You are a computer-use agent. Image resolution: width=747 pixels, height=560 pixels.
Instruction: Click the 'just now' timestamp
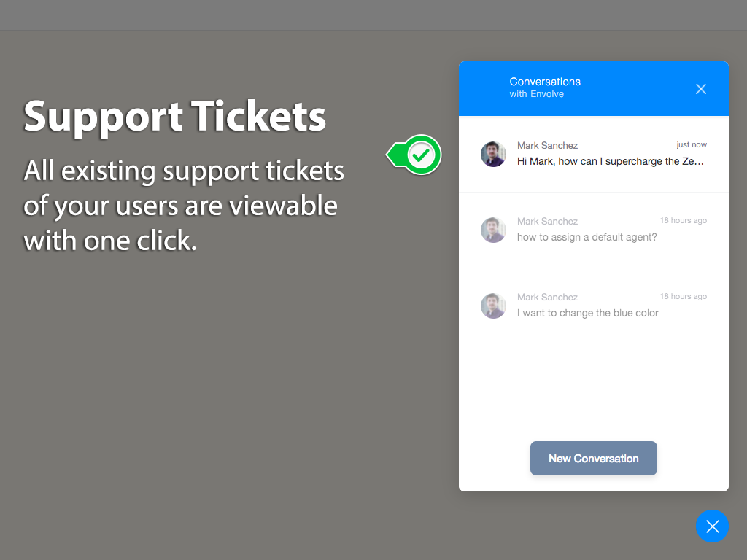click(x=692, y=145)
